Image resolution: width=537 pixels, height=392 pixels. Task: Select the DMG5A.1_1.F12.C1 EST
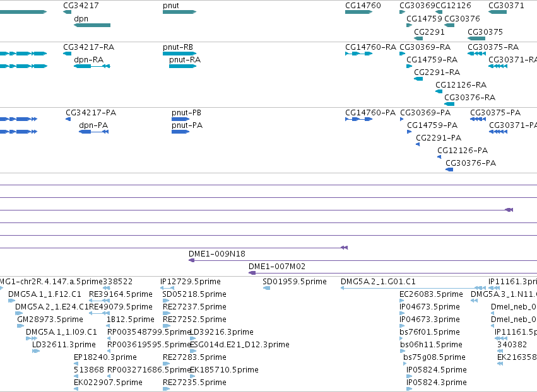pyautogui.click(x=11, y=301)
